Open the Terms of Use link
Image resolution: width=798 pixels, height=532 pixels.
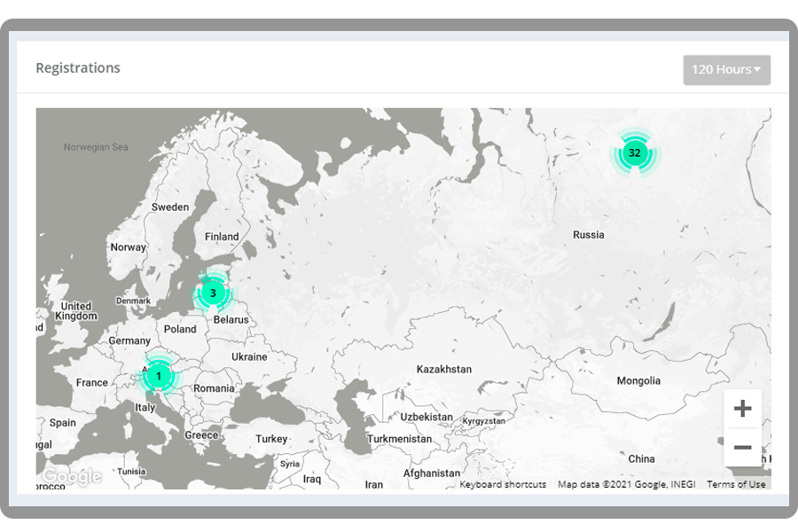pos(737,484)
